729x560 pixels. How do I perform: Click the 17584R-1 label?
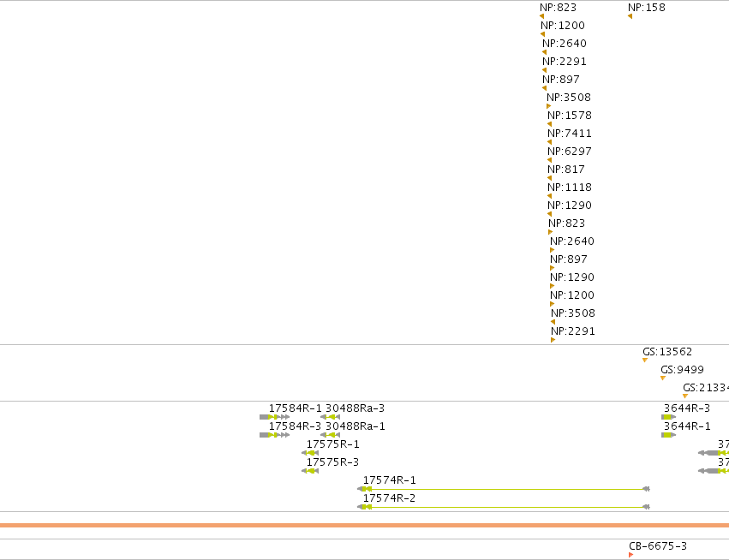[295, 408]
